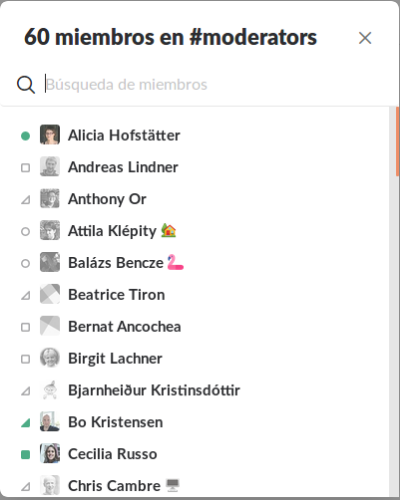The width and height of the screenshot is (400, 500).
Task: Click Birgit Lachner's avatar
Action: [50, 358]
